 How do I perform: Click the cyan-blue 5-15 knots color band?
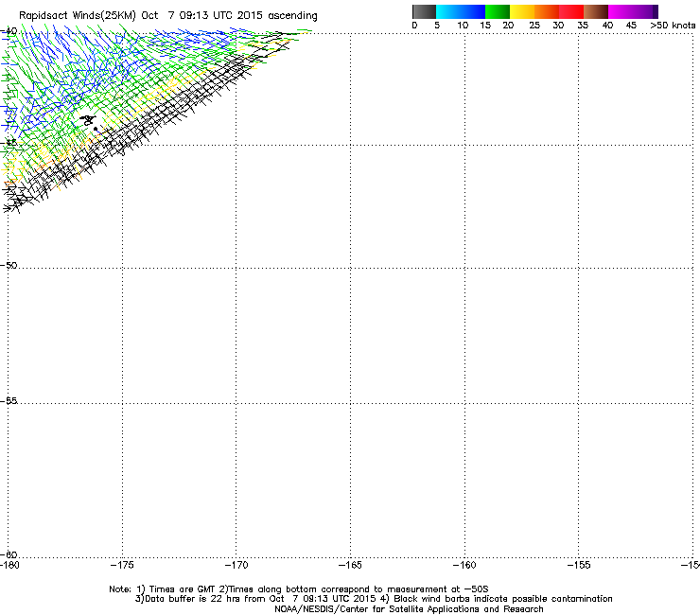tap(461, 11)
